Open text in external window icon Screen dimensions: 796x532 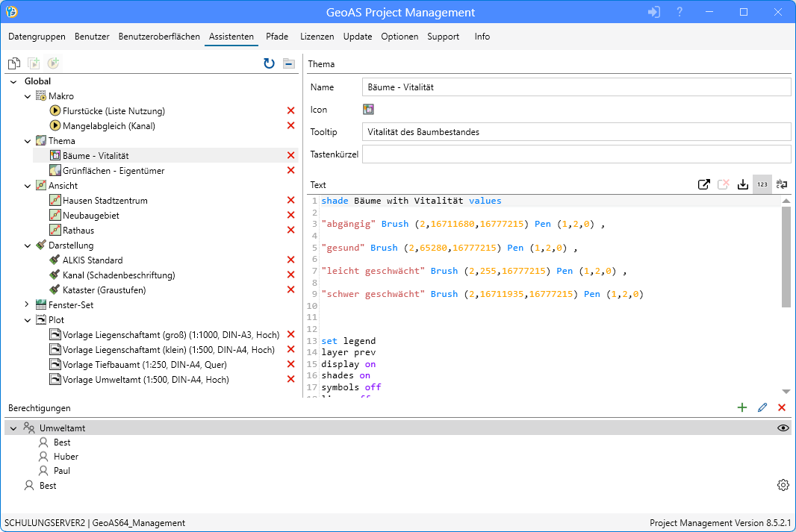(703, 185)
